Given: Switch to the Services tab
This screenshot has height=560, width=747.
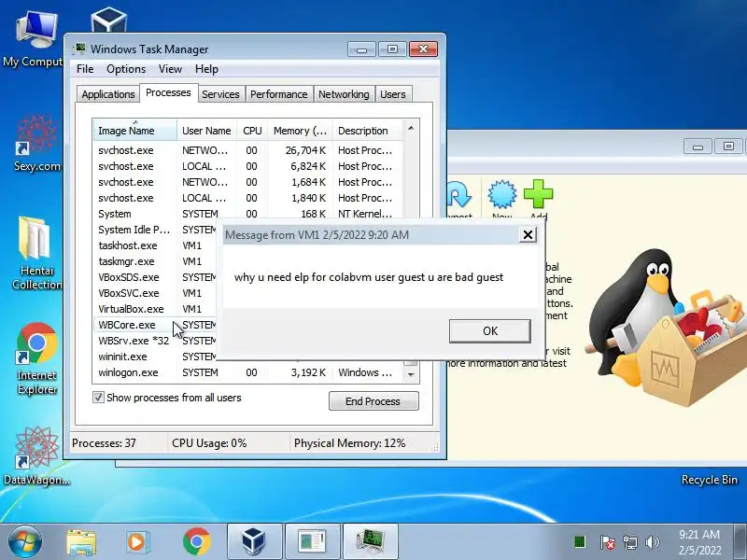Looking at the screenshot, I should coord(220,94).
